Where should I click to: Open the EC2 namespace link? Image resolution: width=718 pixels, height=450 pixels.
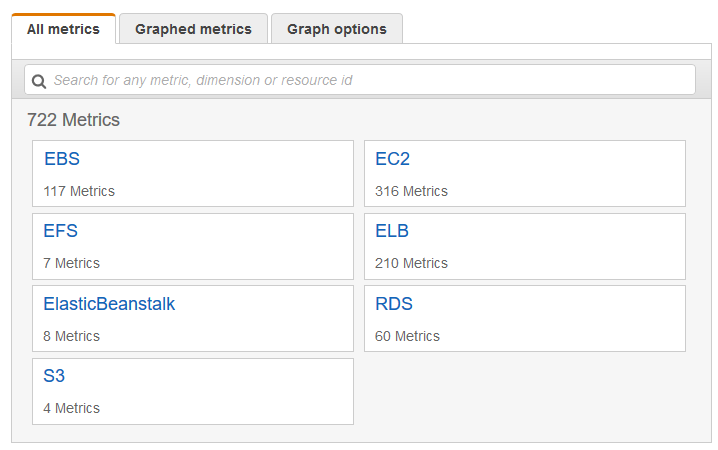click(392, 159)
